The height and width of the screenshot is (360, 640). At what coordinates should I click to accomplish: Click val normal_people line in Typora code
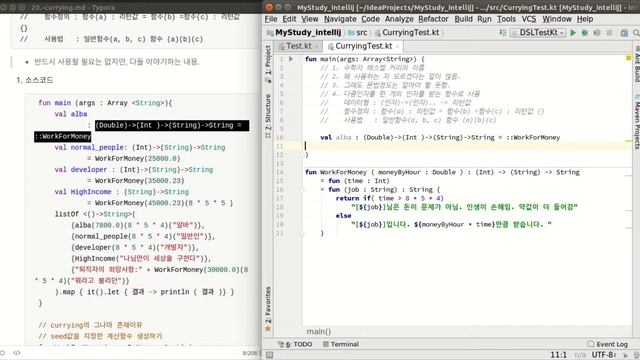click(x=140, y=147)
